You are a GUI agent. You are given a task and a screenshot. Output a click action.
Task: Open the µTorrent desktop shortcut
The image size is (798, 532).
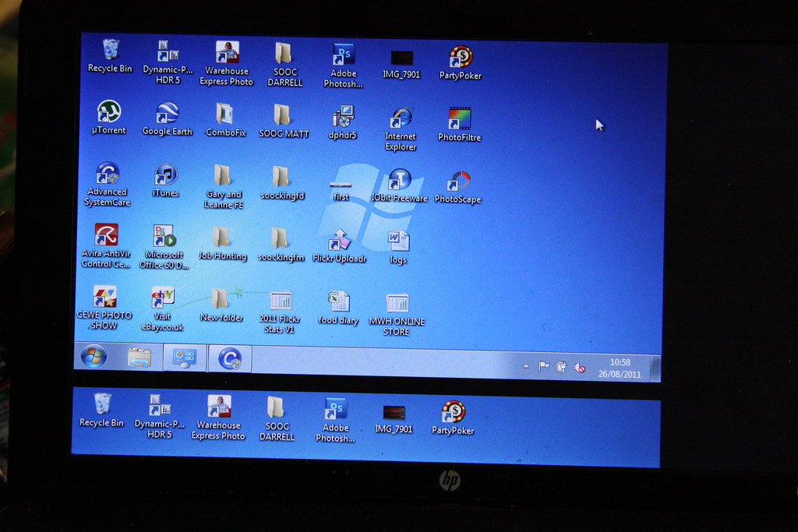(109, 112)
